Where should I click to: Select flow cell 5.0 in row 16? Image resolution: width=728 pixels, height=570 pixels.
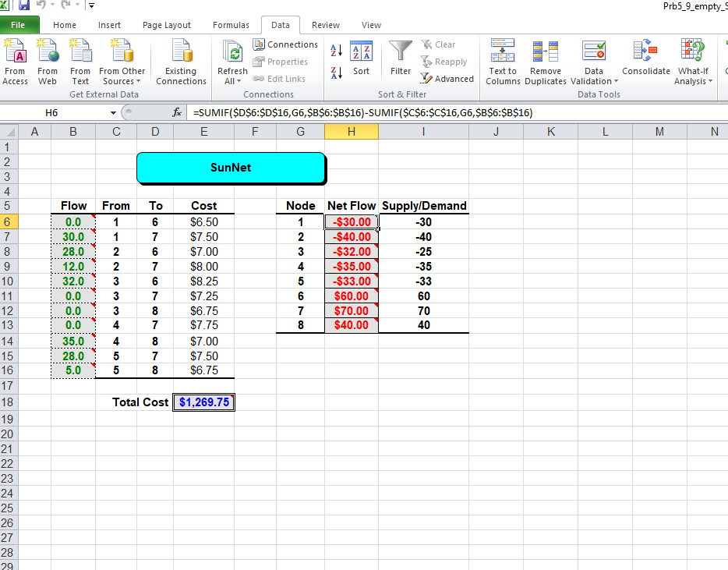click(x=73, y=370)
